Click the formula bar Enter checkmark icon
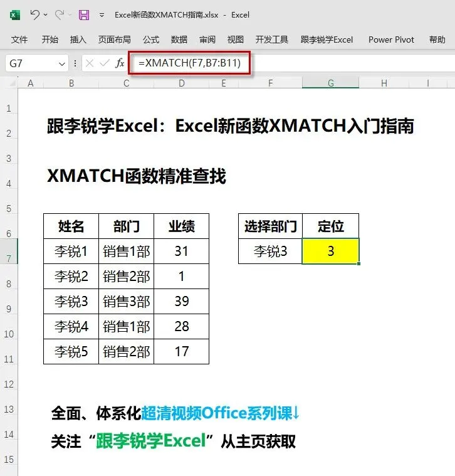The width and height of the screenshot is (455, 476). pyautogui.click(x=105, y=63)
